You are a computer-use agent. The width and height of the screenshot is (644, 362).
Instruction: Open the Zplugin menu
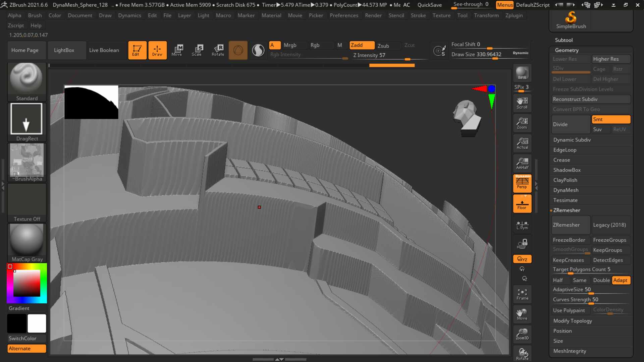tap(514, 15)
